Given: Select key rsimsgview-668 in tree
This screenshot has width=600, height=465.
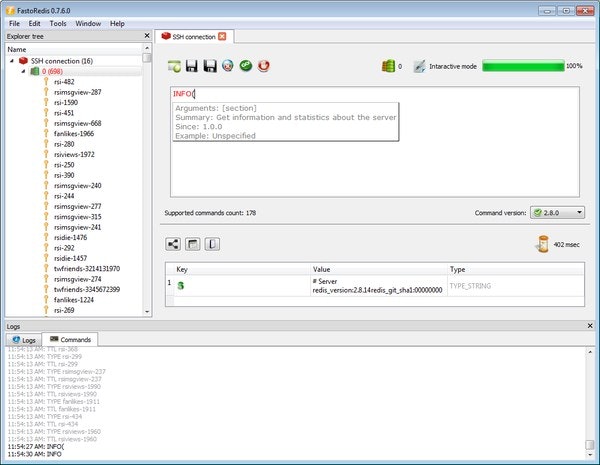Looking at the screenshot, I should [x=78, y=123].
